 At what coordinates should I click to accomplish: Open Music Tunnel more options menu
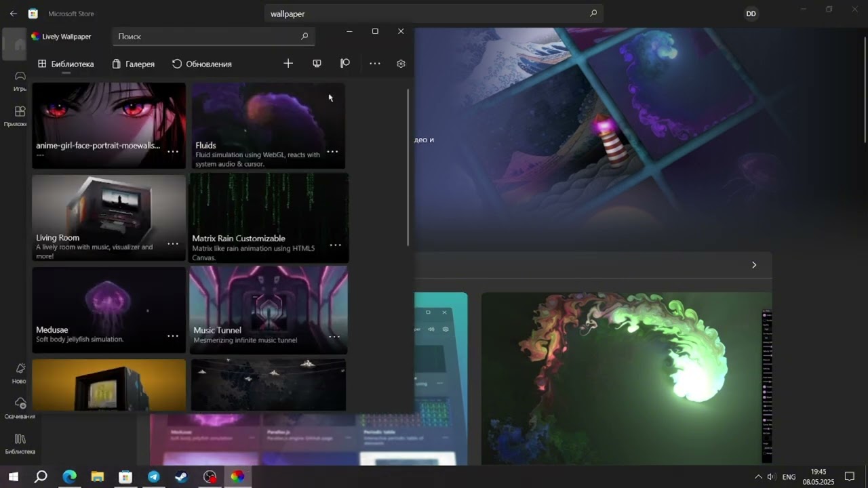(334, 337)
